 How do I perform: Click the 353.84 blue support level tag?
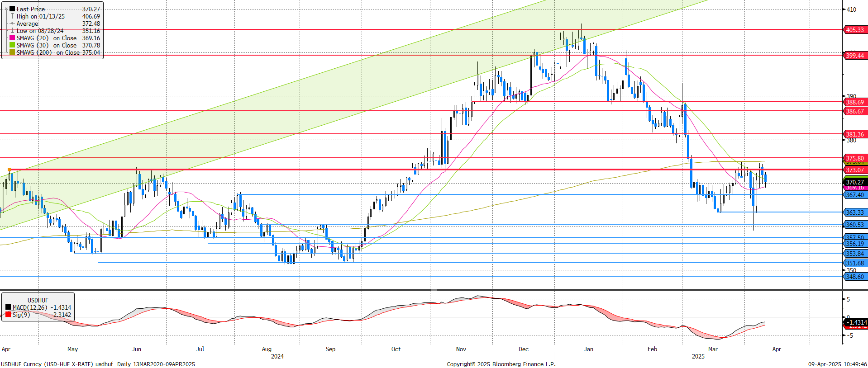pos(855,254)
